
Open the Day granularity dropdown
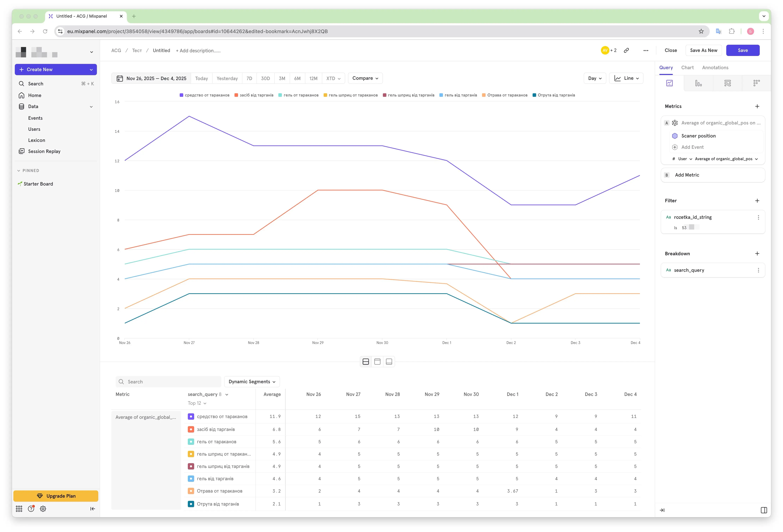point(595,79)
